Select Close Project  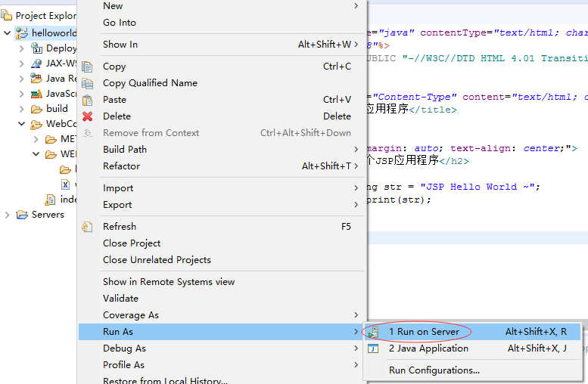221,243
